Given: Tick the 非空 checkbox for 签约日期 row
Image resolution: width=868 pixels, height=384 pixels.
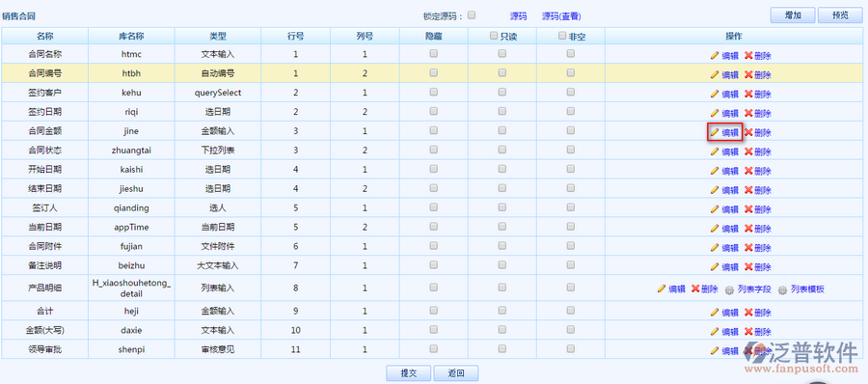Looking at the screenshot, I should coord(571,111).
